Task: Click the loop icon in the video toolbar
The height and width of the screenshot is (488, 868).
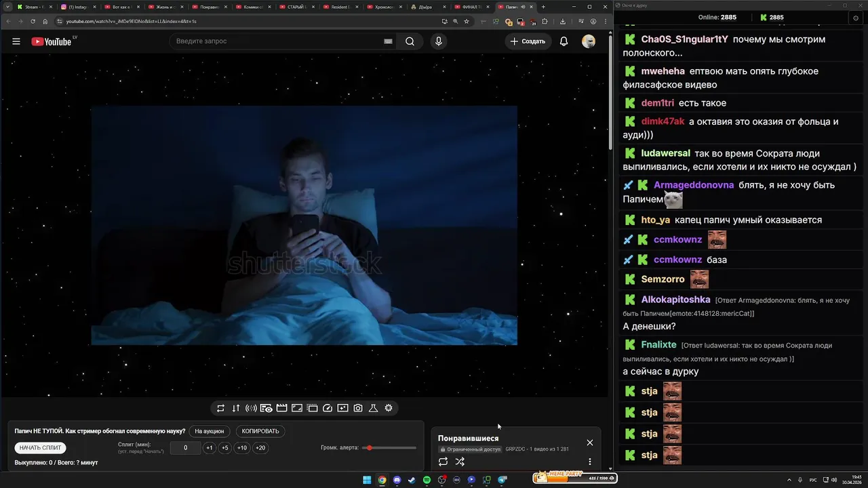Action: click(220, 408)
